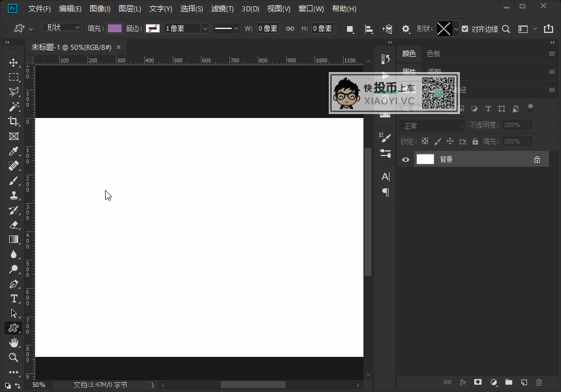Viewport: 561px width, 392px height.
Task: Open the 滤镜(T) menu
Action: pyautogui.click(x=222, y=9)
